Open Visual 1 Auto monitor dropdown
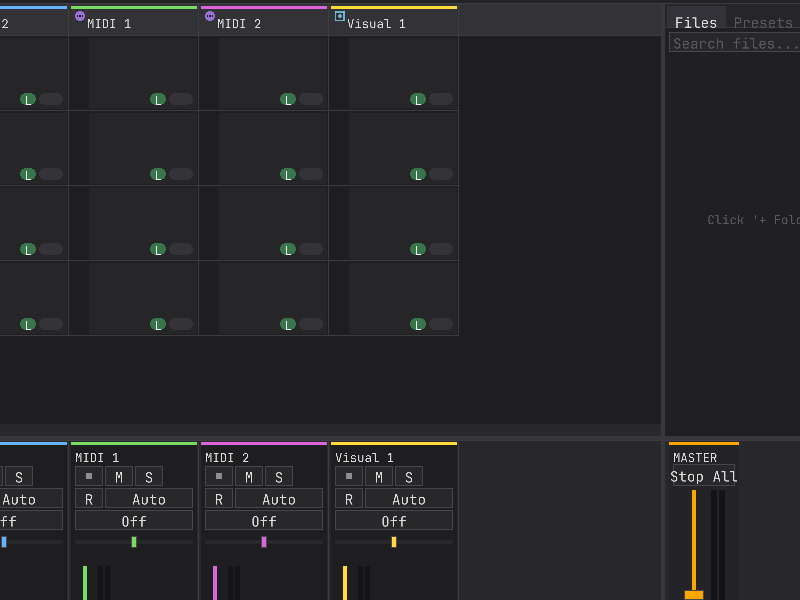Screen dimensions: 800x600 [x=409, y=498]
